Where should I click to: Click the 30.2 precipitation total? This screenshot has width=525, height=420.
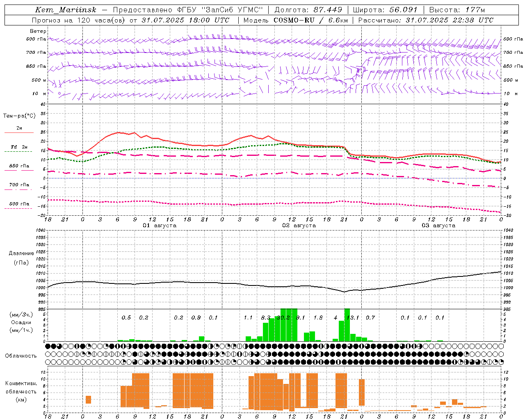pos(283,318)
